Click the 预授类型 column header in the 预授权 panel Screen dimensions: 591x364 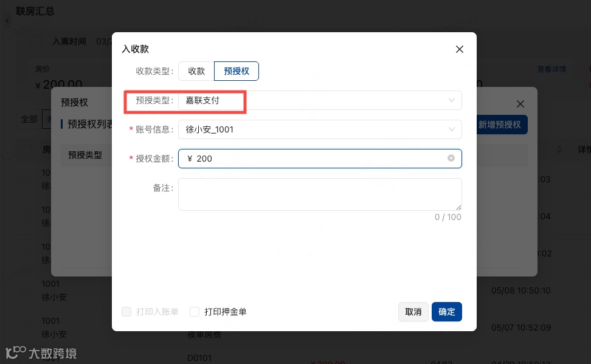click(x=85, y=155)
